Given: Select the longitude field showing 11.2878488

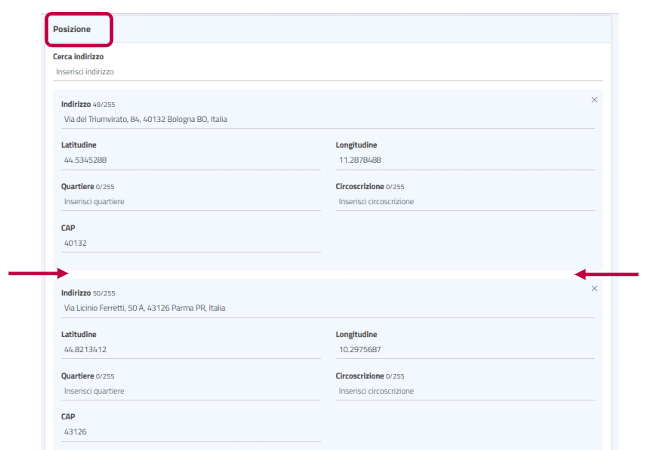Looking at the screenshot, I should click(x=464, y=160).
